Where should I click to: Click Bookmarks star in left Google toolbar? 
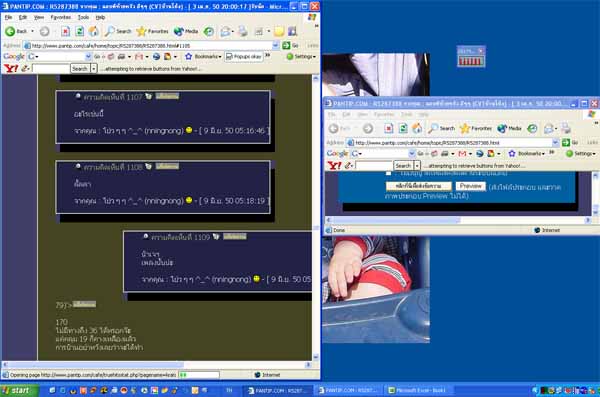coord(188,57)
